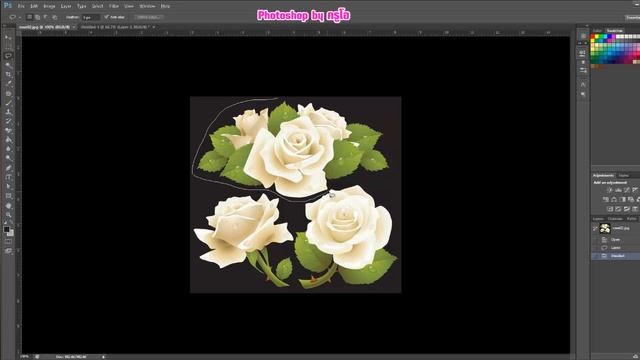Image resolution: width=640 pixels, height=360 pixels.
Task: Click the foreground color swatch
Action: click(7, 229)
